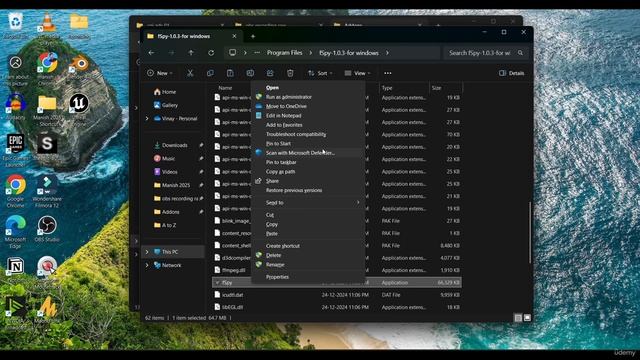The image size is (640, 360).
Task: Select the libEGL.dll file row
Action: point(337,307)
